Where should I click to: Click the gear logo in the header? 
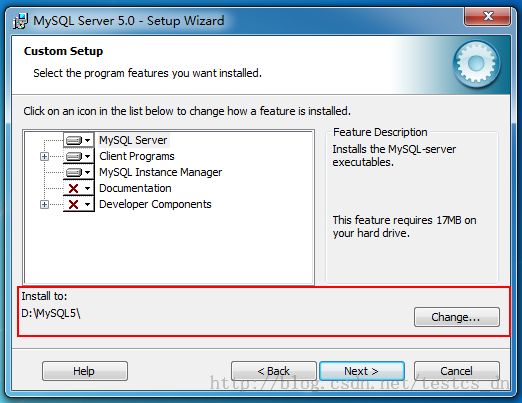476,64
